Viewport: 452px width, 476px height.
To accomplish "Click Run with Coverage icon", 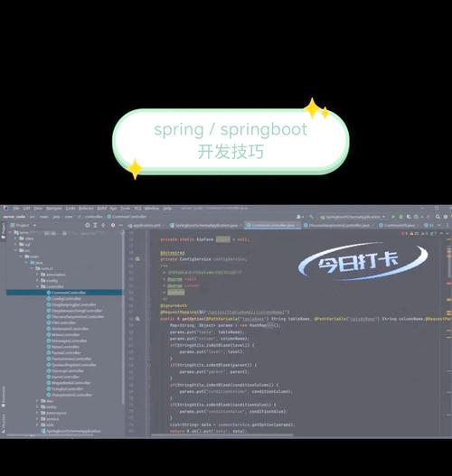I will click(x=409, y=217).
